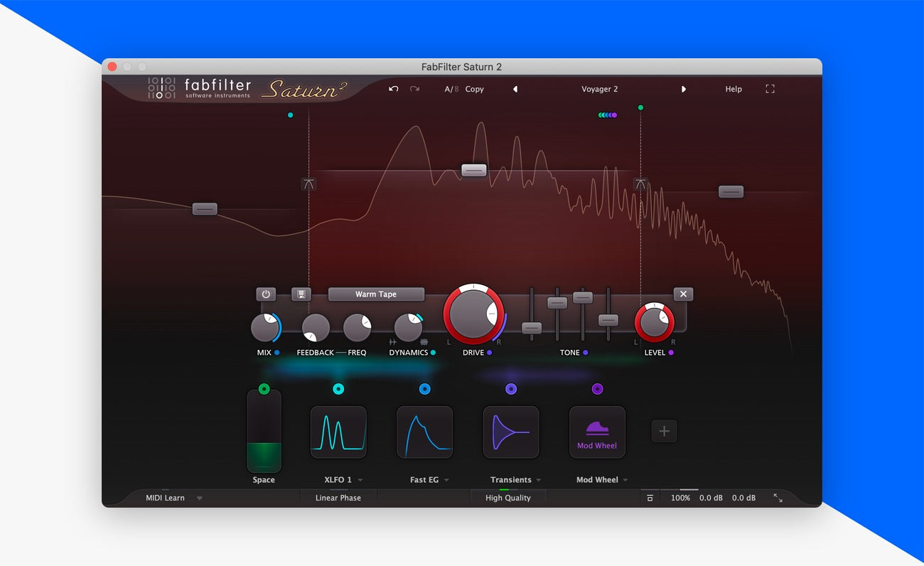Open the Transients follower thumbnail
The height and width of the screenshot is (566, 924).
pyautogui.click(x=511, y=432)
